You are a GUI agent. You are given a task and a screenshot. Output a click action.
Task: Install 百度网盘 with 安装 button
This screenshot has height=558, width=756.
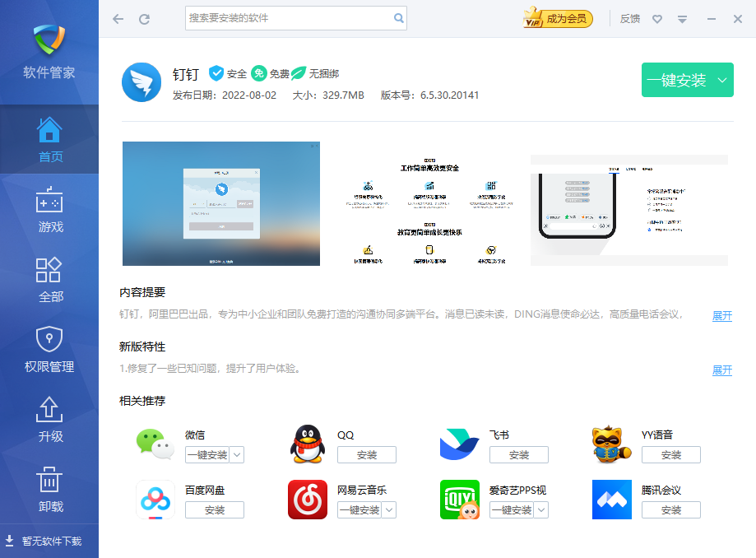[x=215, y=509]
